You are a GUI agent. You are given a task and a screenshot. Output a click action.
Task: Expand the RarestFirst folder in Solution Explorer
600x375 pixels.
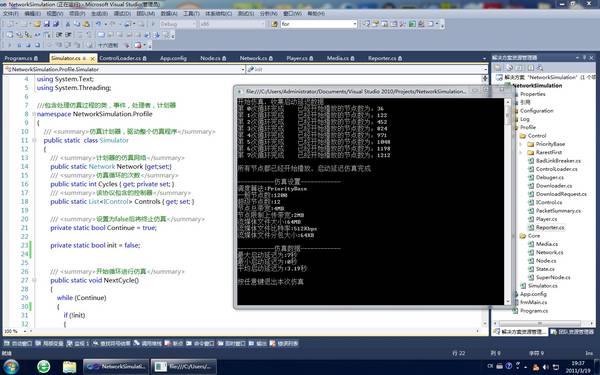click(521, 152)
